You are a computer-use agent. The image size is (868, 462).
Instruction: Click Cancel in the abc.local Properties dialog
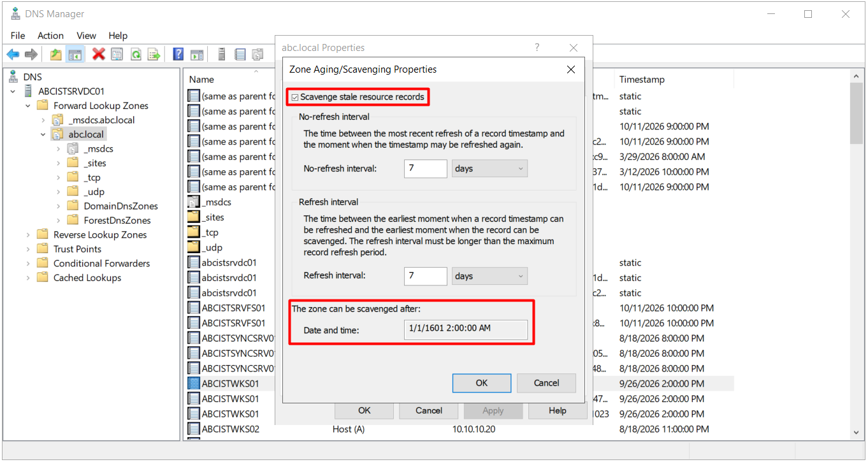point(429,410)
